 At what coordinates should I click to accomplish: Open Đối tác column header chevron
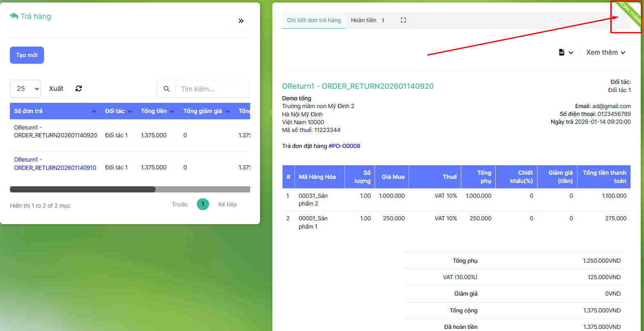coord(130,111)
